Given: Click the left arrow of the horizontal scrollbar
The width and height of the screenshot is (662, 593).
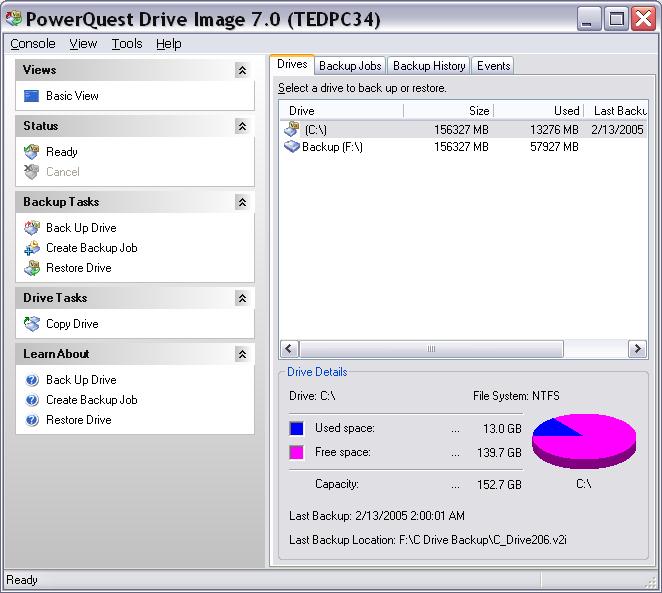Looking at the screenshot, I should [289, 349].
